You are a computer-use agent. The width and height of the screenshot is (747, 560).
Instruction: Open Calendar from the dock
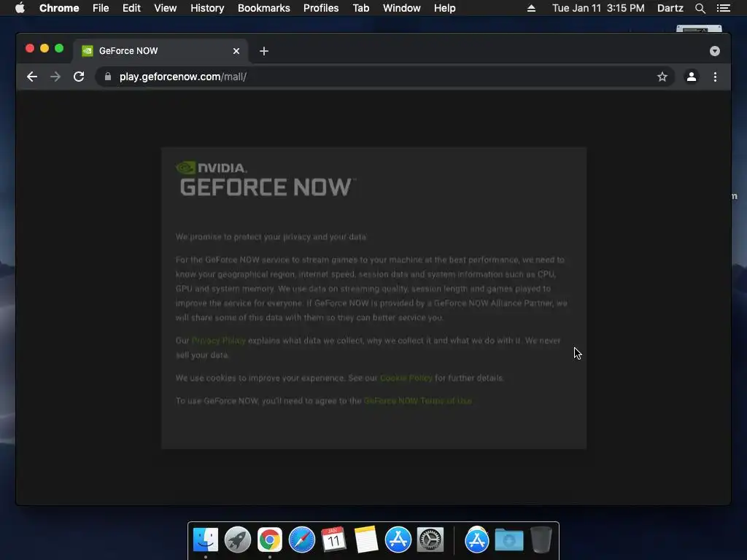(333, 540)
